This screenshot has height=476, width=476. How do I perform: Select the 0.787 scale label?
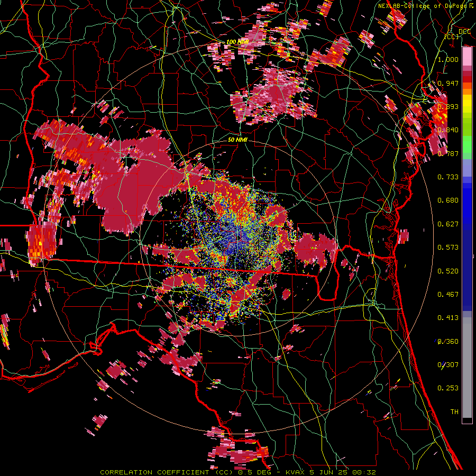click(448, 153)
